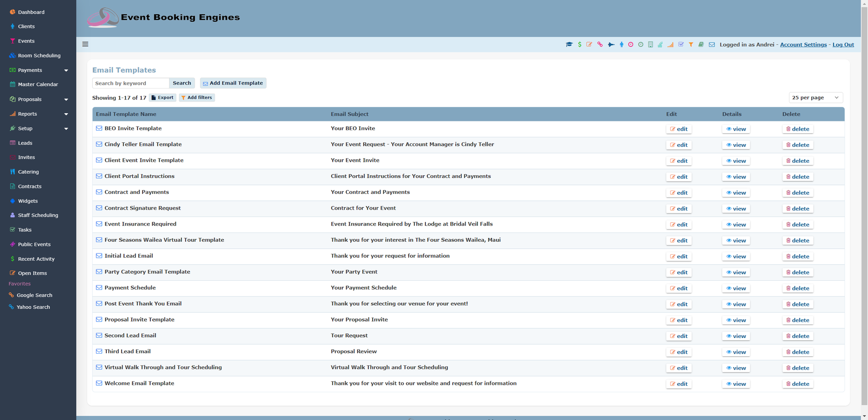This screenshot has width=868, height=420.
Task: Click the green building toolbar icon
Action: tap(650, 44)
